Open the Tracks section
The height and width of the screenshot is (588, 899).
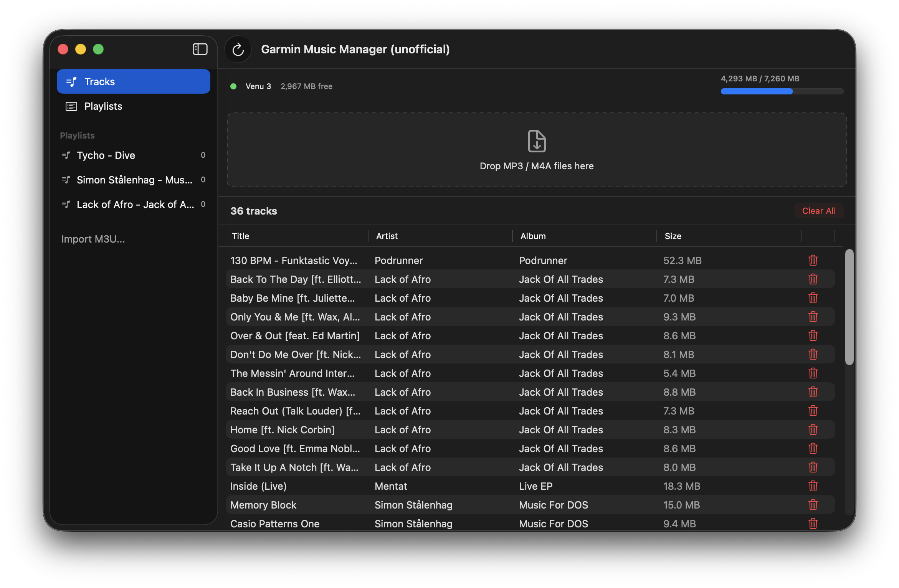[x=133, y=81]
